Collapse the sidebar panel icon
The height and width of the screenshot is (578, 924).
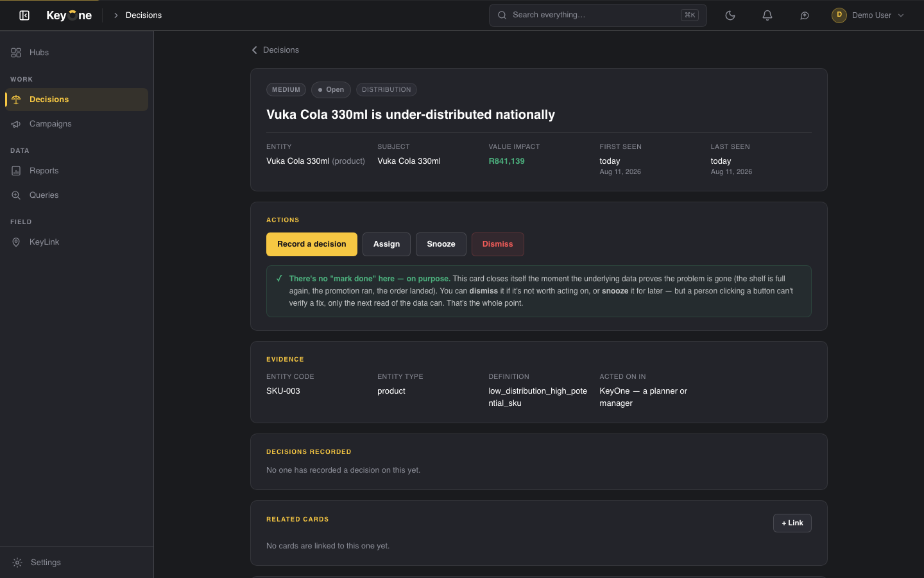click(24, 15)
